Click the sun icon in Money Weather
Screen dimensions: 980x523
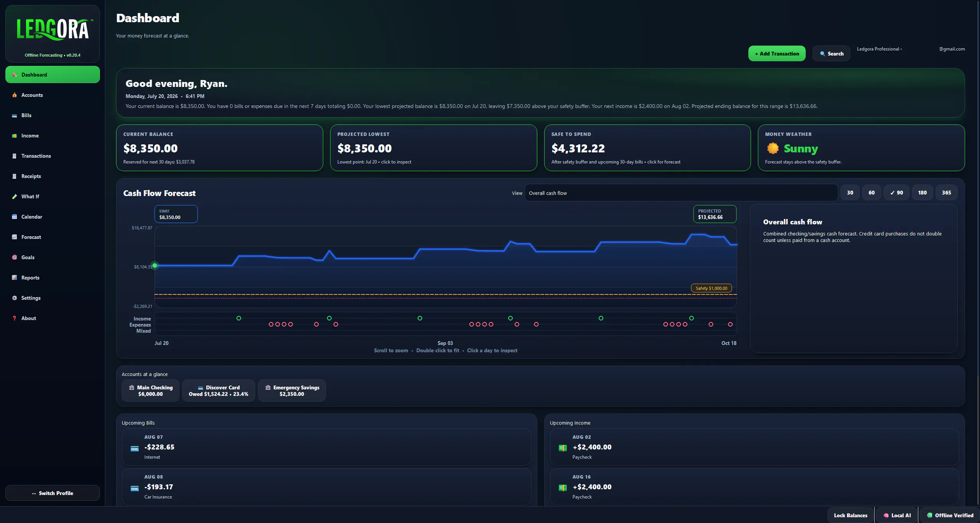point(773,148)
